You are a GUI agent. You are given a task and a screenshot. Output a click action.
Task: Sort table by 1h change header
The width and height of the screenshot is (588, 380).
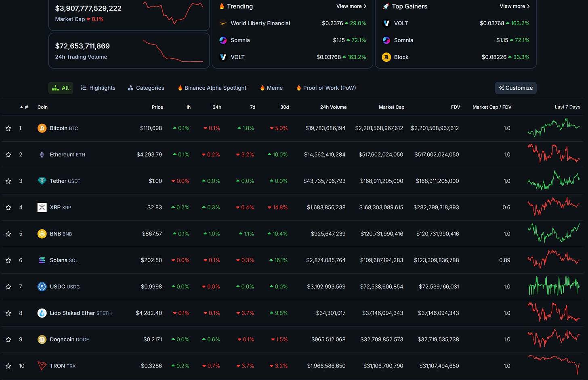coord(188,107)
